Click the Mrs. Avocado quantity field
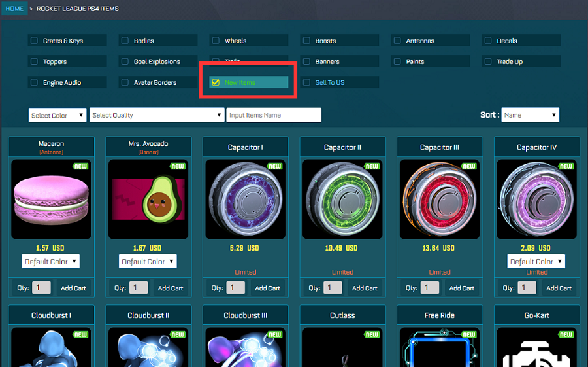This screenshot has height=367, width=588. [x=139, y=288]
